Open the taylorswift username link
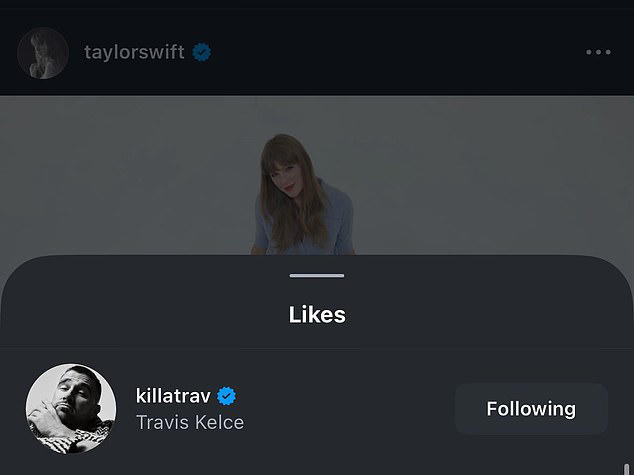Screen dimensions: 634x475 point(134,52)
